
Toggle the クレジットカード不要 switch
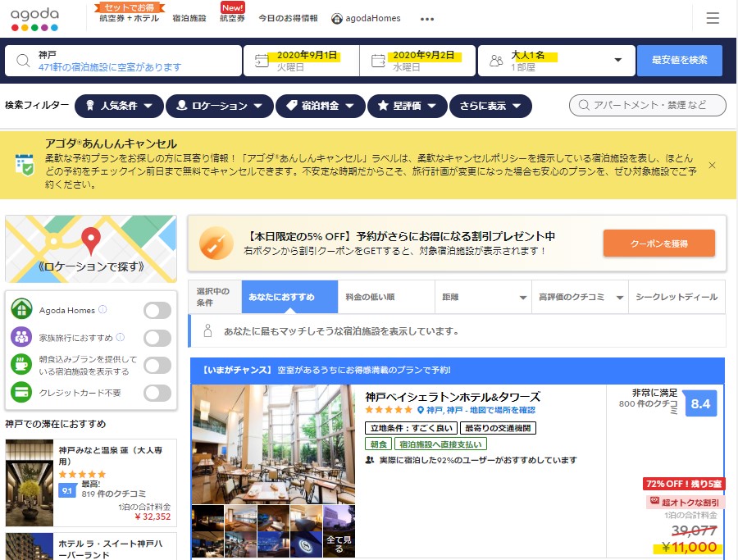point(157,393)
